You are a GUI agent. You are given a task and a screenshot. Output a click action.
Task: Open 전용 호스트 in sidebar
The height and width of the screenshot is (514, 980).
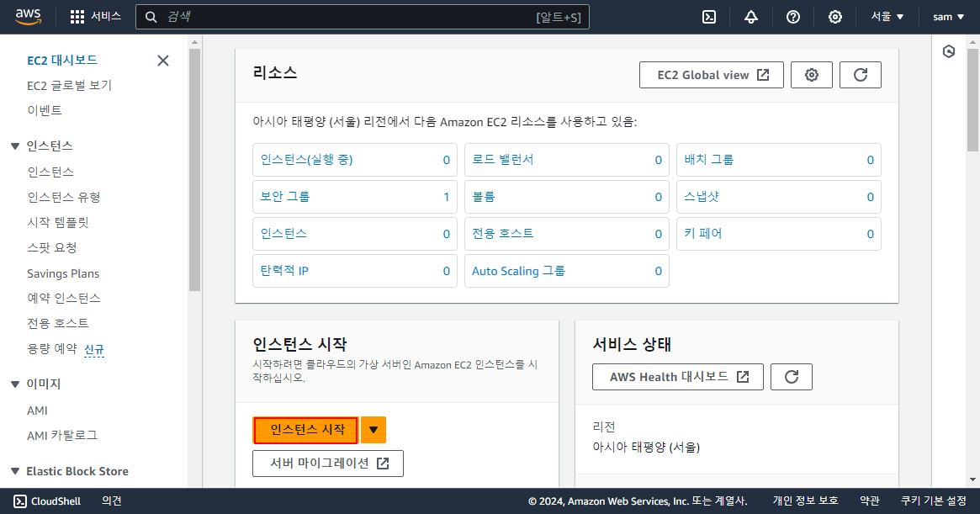tap(57, 323)
